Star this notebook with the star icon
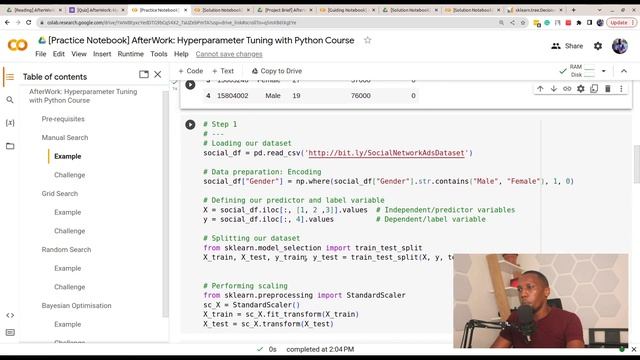Image resolution: width=640 pixels, height=360 pixels. (367, 40)
